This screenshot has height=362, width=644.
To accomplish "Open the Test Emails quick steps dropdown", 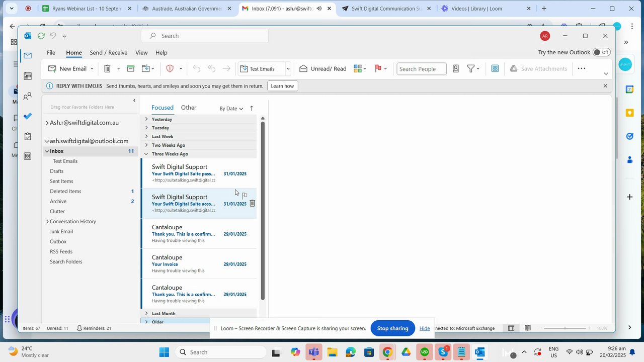I will 288,69.
